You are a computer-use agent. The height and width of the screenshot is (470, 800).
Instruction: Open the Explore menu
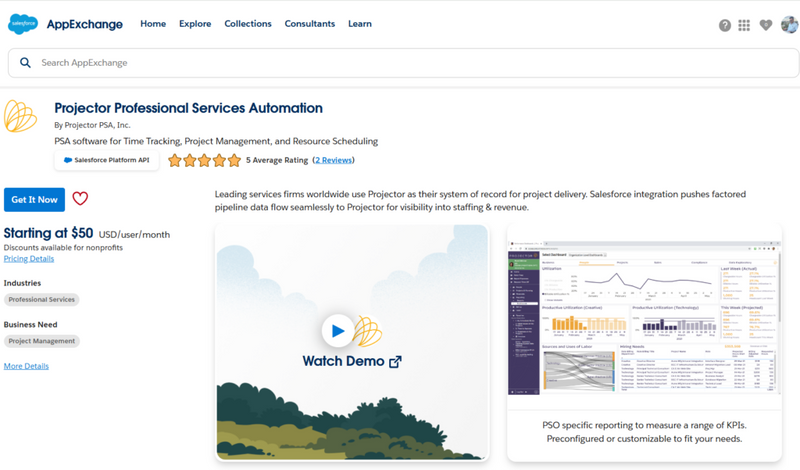click(195, 24)
